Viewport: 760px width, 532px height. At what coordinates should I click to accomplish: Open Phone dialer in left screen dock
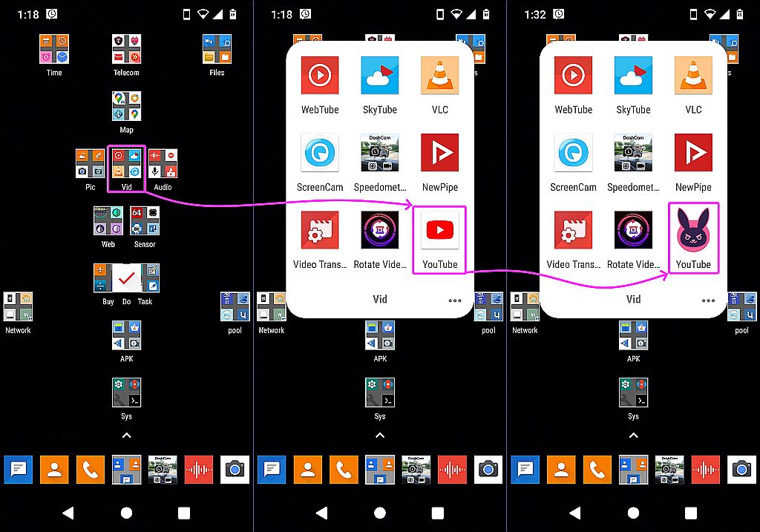90,470
